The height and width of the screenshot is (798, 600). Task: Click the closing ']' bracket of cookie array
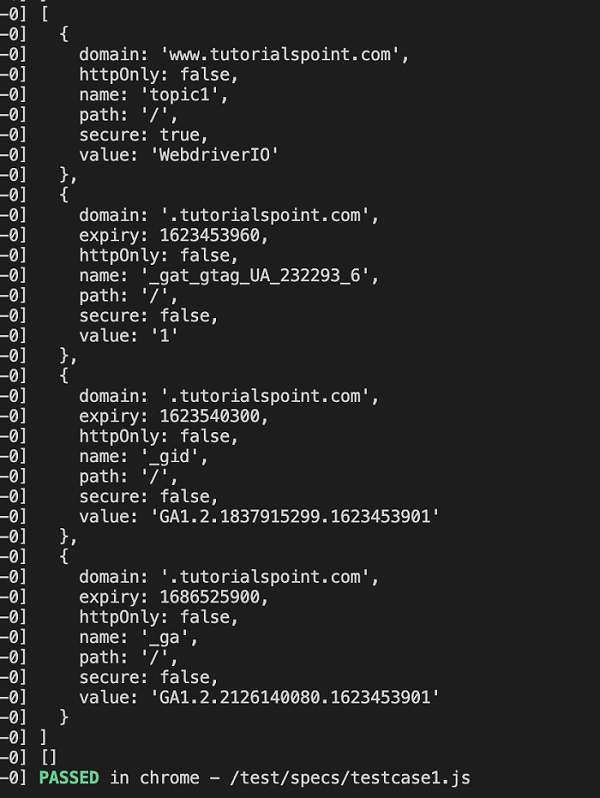click(43, 736)
